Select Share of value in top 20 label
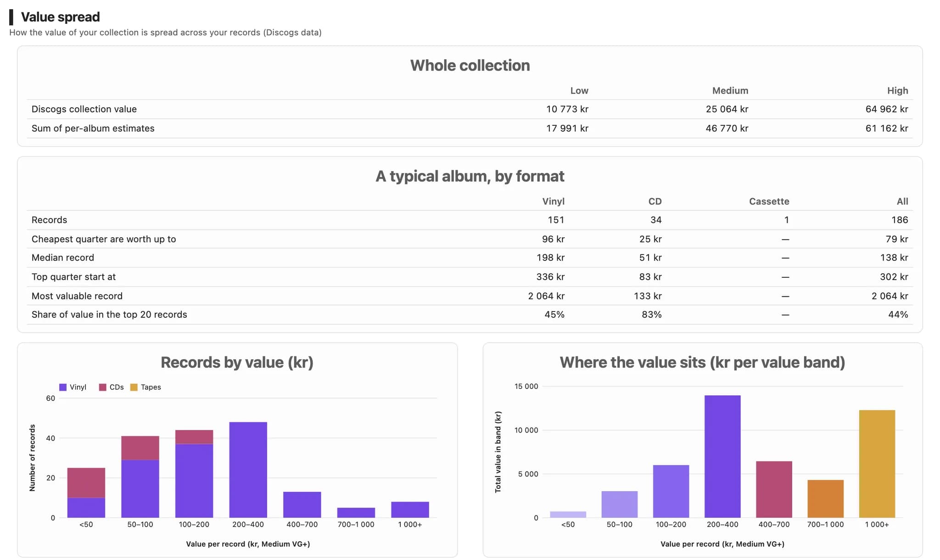The image size is (940, 560). pos(109,315)
